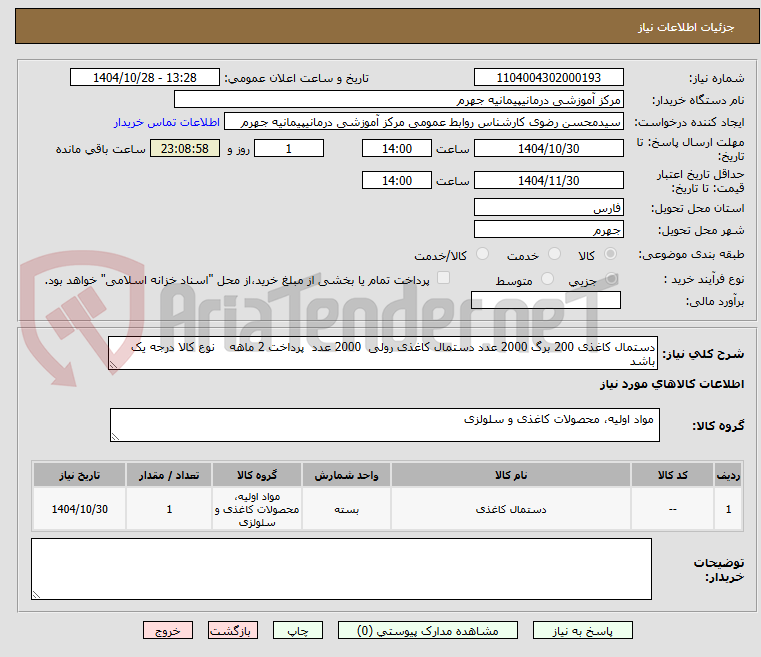Click the دستمال کاغذی table cell
Screen dimensions: 761x657
coord(511,509)
